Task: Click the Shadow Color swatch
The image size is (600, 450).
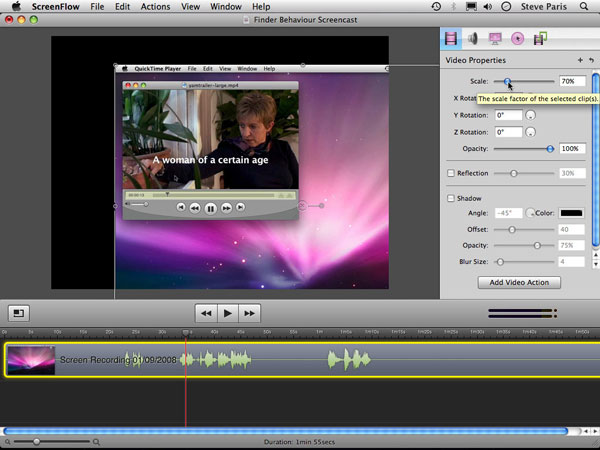Action: 572,213
